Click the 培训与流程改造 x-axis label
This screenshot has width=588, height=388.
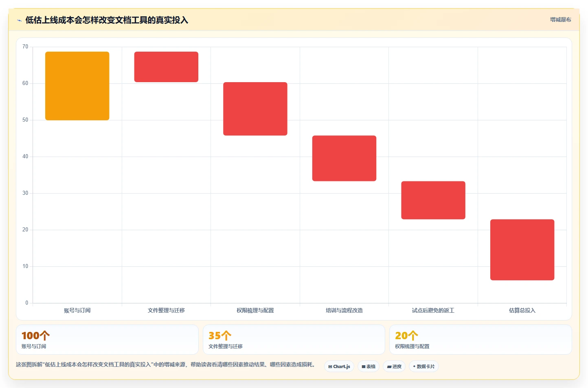coord(344,310)
